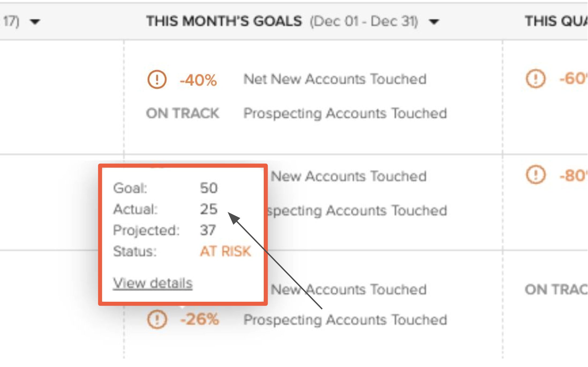The height and width of the screenshot is (367, 588).
Task: Click the This Month's Goals column header
Action: (224, 21)
